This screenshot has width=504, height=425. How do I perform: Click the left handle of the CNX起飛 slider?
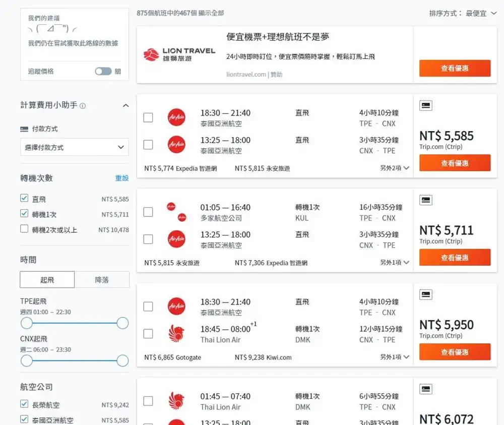[x=27, y=360]
